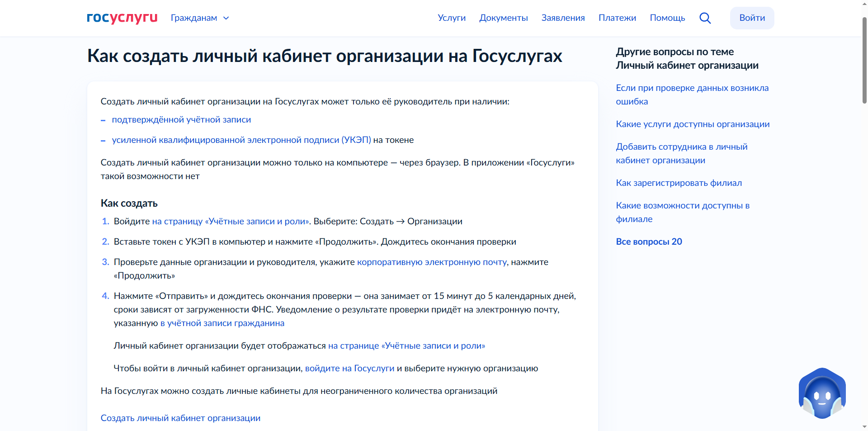Follow second Учётные записи и роли link below step 4
The image size is (868, 431).
[x=406, y=346]
